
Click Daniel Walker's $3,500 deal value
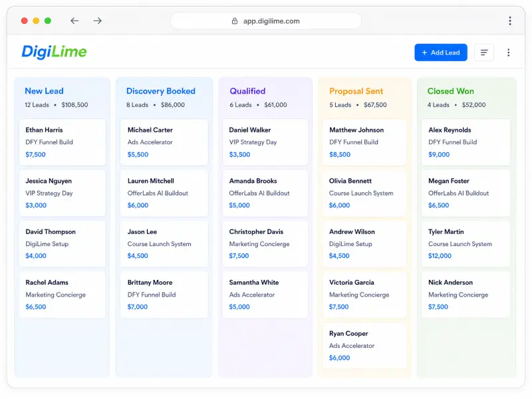coord(239,154)
